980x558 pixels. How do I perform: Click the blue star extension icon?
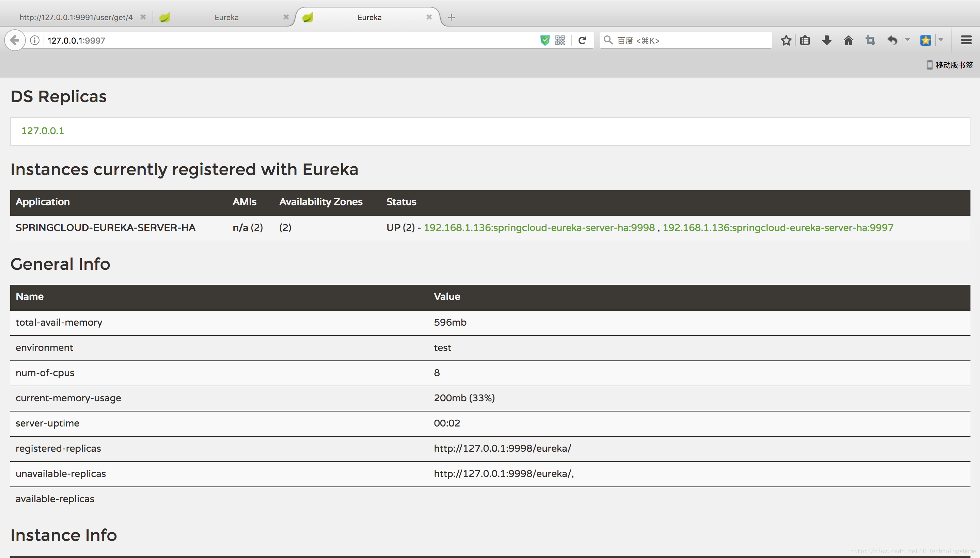click(x=926, y=40)
